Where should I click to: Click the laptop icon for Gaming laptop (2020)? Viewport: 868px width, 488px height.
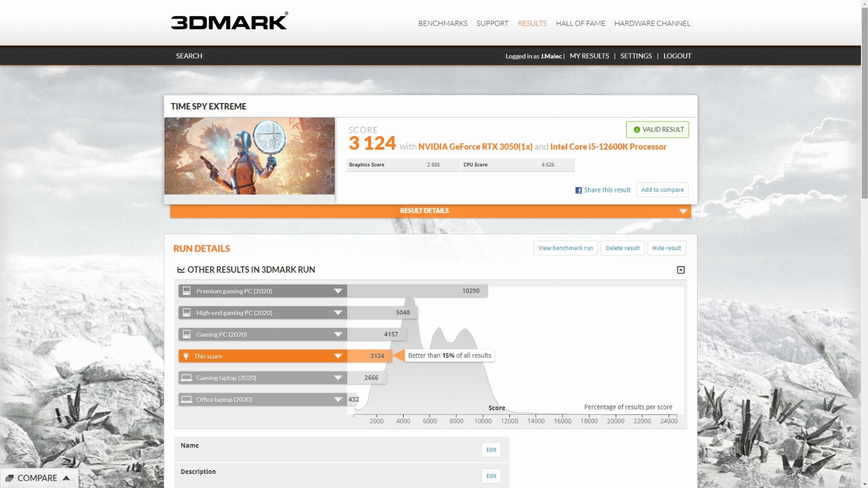click(187, 378)
